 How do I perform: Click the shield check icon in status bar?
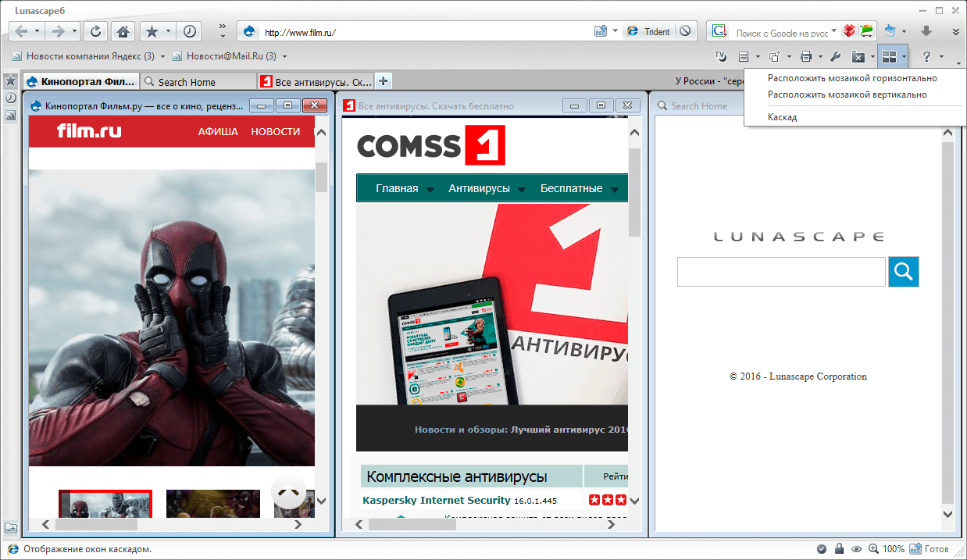coord(822,549)
